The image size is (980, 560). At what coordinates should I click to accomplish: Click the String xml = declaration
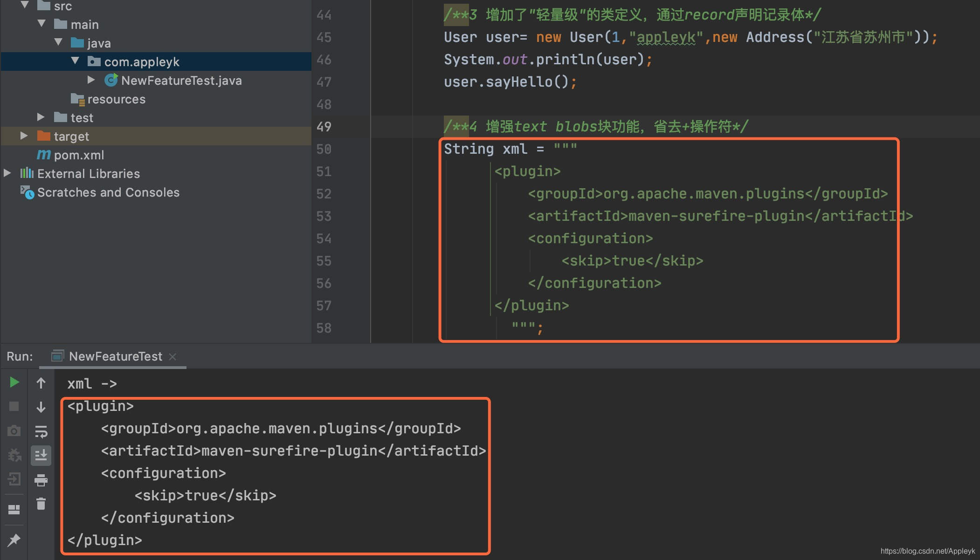coord(511,149)
